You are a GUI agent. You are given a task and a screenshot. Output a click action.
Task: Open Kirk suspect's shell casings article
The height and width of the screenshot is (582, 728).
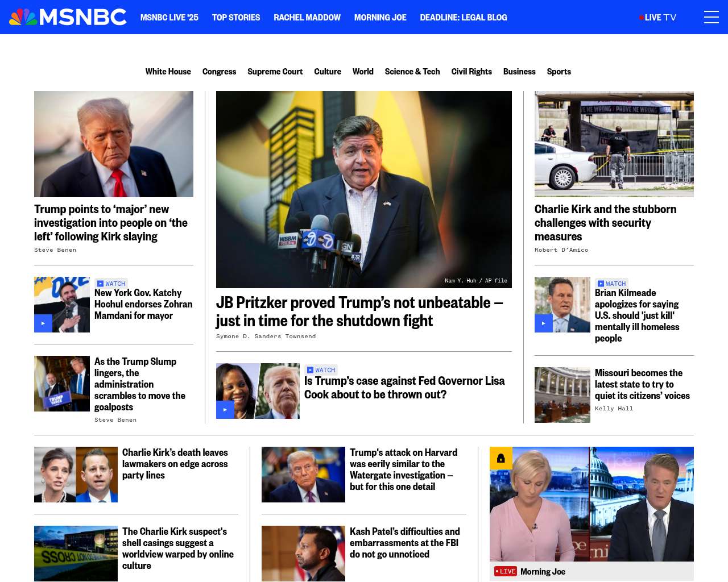[x=178, y=548]
